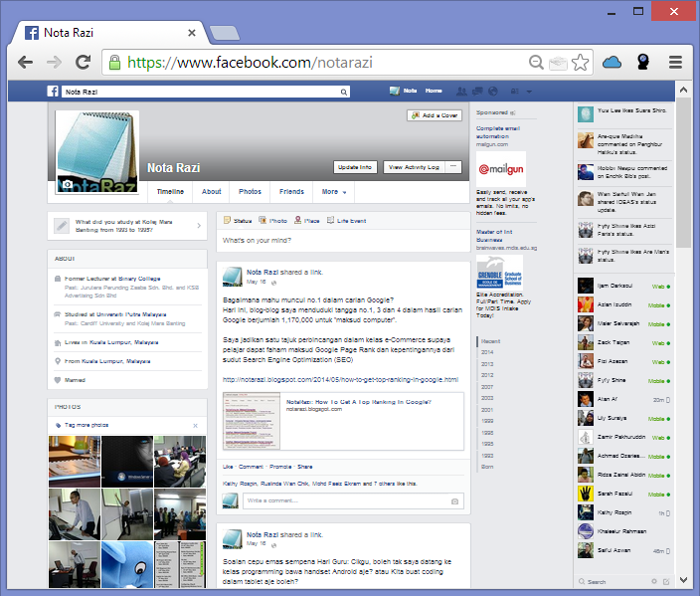Jump to 2014 in the timeline navigator

[x=487, y=352]
